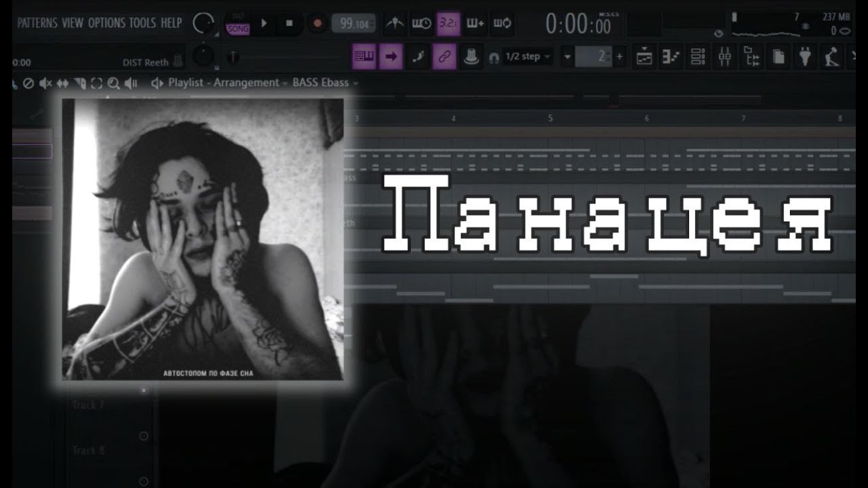The width and height of the screenshot is (868, 488).
Task: Open the 1/2 step snap dropdown
Action: (528, 57)
